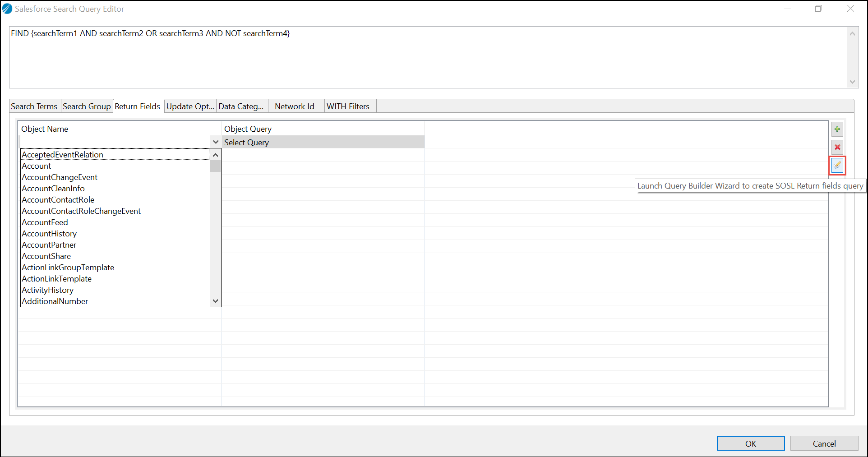Open the Data Categ... tab

coord(241,106)
